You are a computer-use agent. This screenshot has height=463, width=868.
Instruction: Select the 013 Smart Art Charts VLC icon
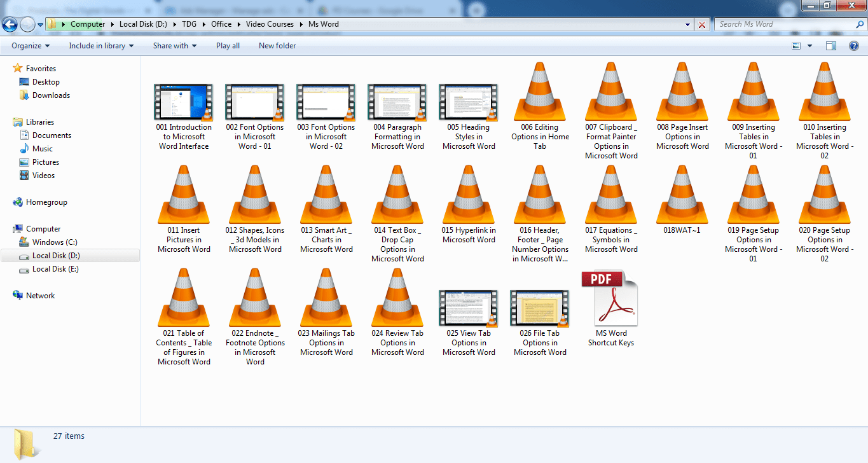[x=326, y=195]
